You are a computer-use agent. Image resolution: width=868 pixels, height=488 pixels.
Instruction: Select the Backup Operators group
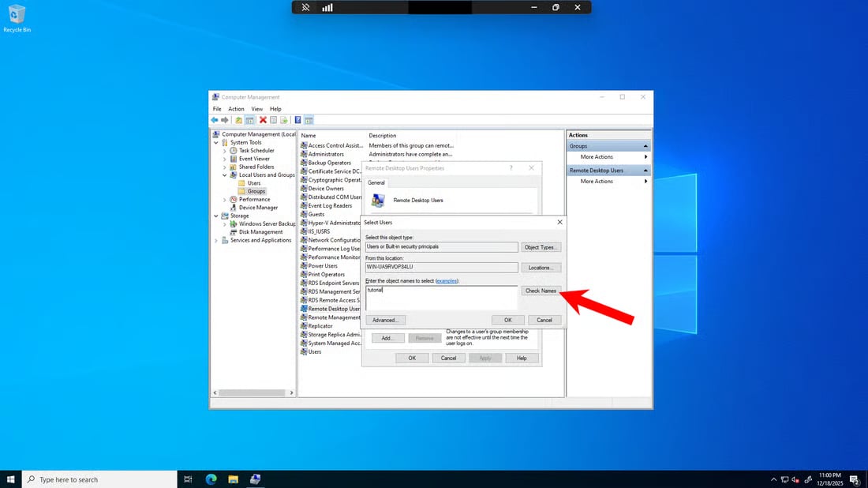(329, 163)
